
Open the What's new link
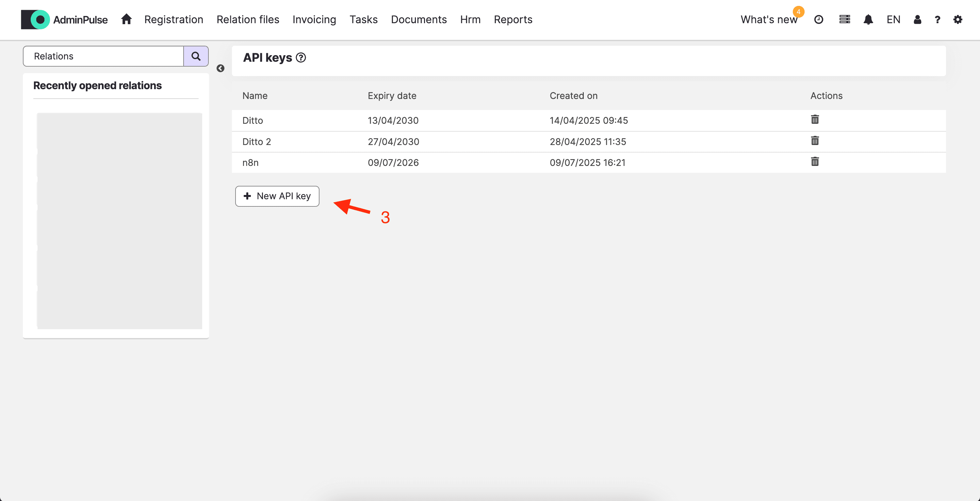(x=768, y=20)
